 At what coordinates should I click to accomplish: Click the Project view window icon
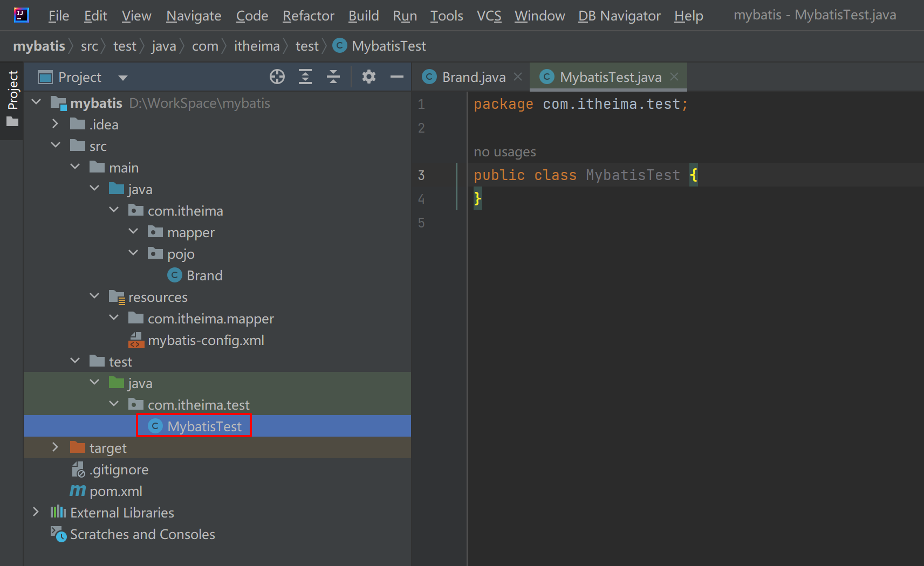coord(45,78)
